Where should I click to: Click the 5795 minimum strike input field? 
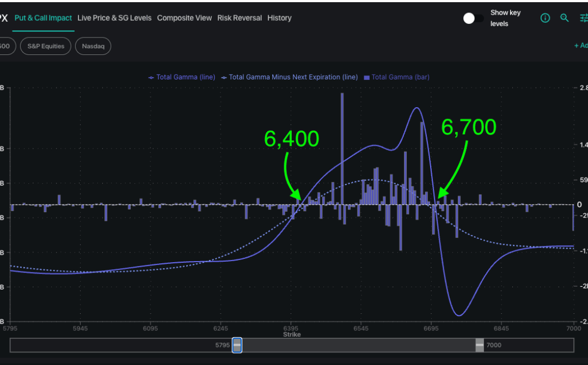coord(222,345)
